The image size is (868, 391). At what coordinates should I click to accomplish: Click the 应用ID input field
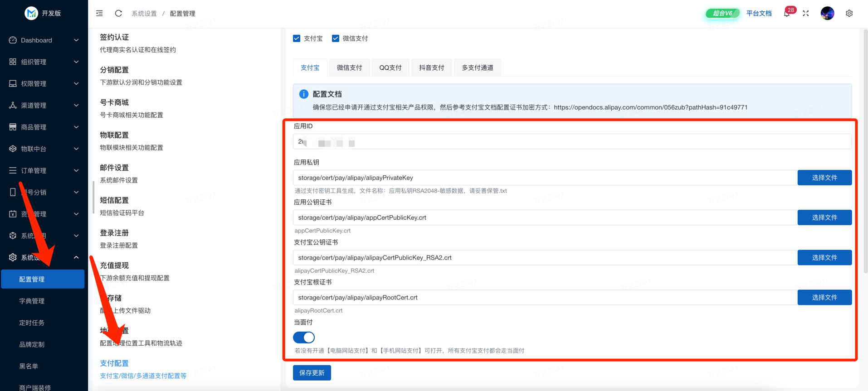tap(571, 142)
